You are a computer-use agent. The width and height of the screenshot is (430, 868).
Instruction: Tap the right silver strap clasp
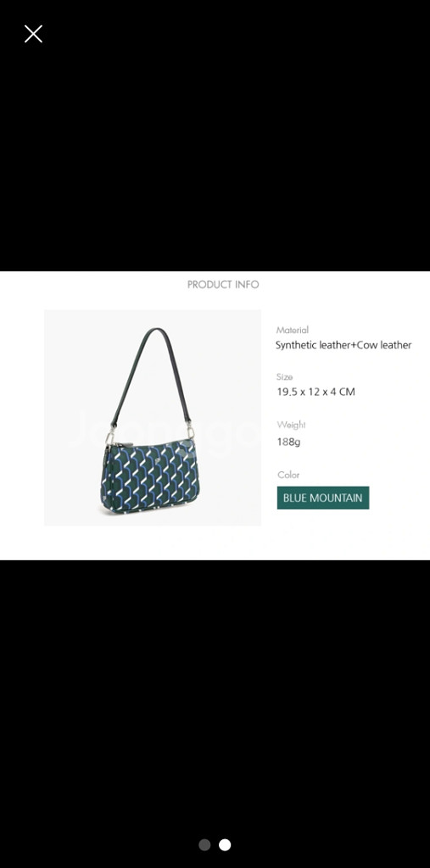tap(190, 431)
